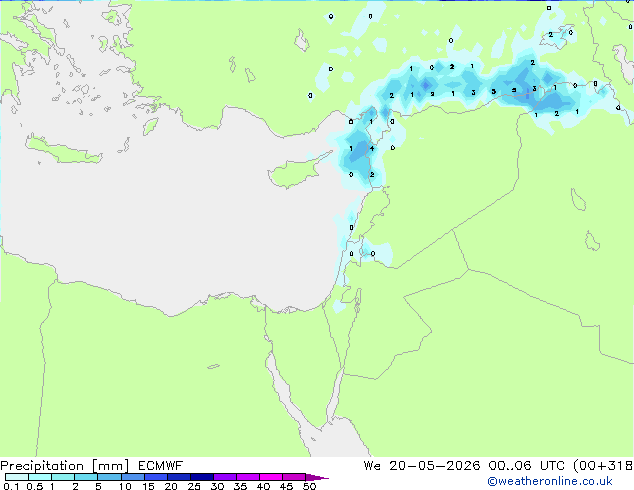
Task: Click the "50" legend scale label
Action: point(309,486)
